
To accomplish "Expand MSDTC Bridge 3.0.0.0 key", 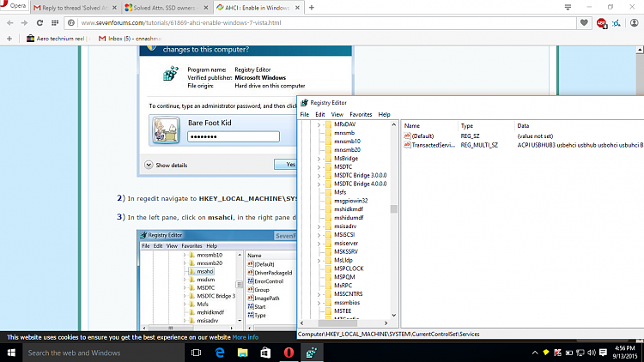I will tap(319, 175).
